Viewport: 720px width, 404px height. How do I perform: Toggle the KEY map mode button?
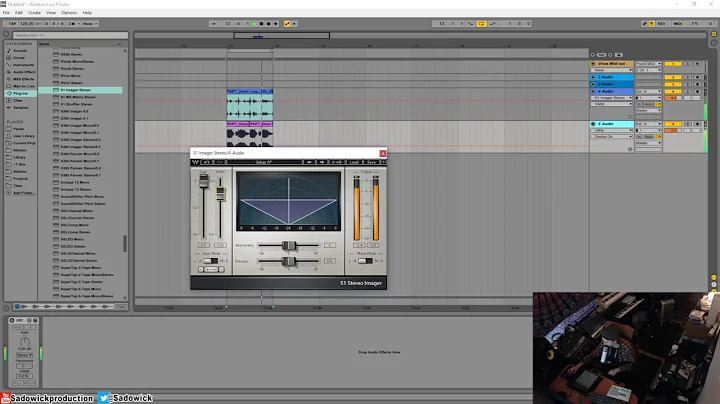tap(662, 23)
